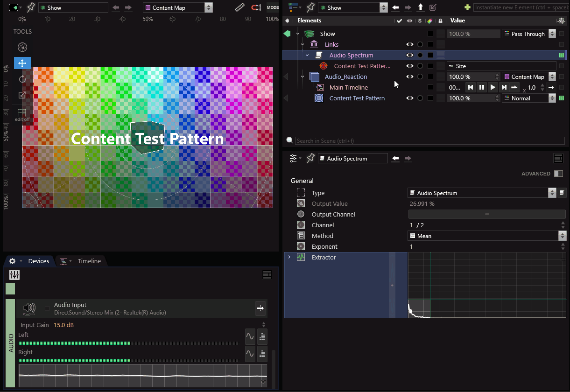570x392 pixels.
Task: Toggle the magnet snapping icon
Action: tap(256, 7)
